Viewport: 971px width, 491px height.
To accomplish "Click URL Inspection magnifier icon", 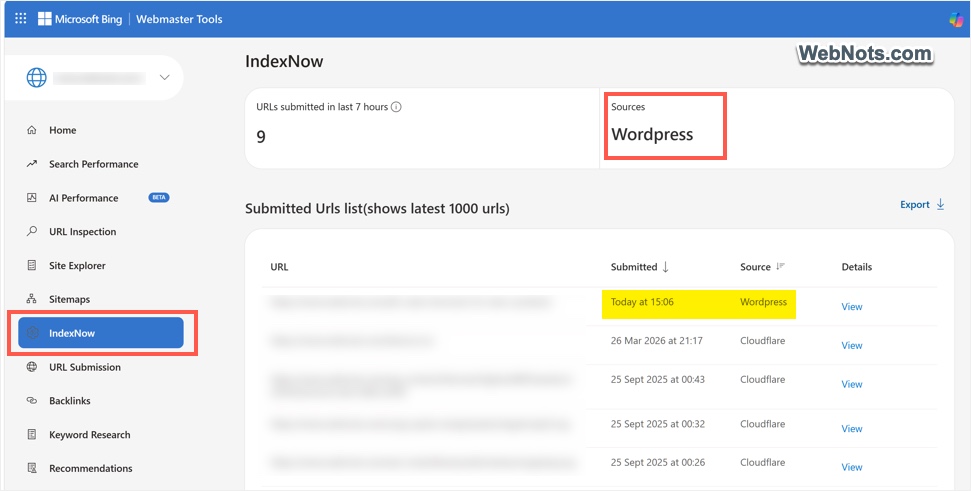I will click(32, 232).
